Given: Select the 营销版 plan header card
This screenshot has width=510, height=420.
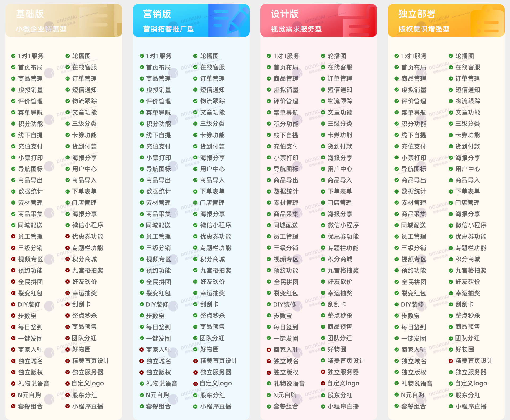Looking at the screenshot, I should 191,20.
